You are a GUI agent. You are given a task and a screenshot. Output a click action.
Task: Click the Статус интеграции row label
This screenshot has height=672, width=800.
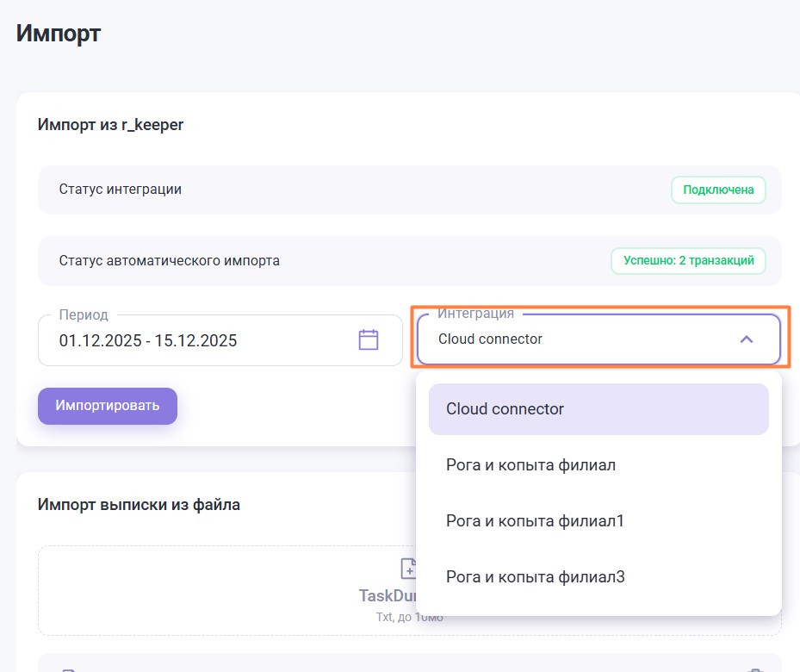coord(121,190)
